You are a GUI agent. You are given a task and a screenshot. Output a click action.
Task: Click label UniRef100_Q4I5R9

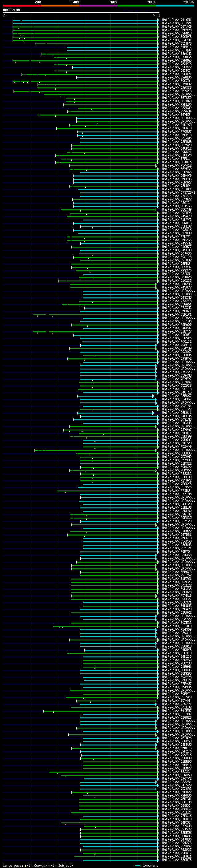coord(176,785)
